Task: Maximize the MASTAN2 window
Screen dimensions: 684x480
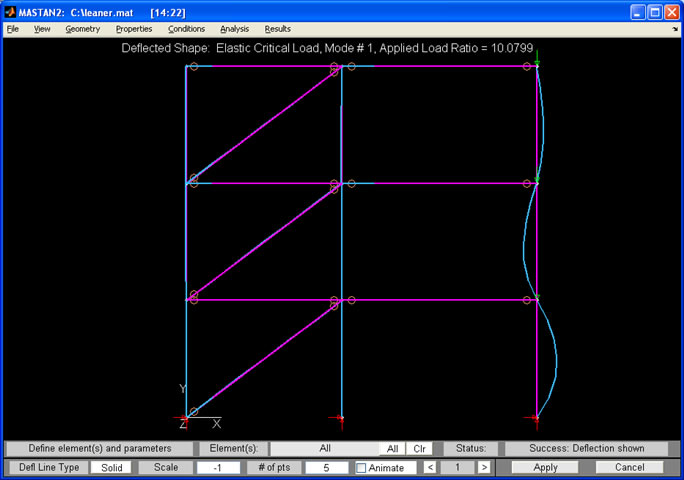Action: (x=653, y=10)
